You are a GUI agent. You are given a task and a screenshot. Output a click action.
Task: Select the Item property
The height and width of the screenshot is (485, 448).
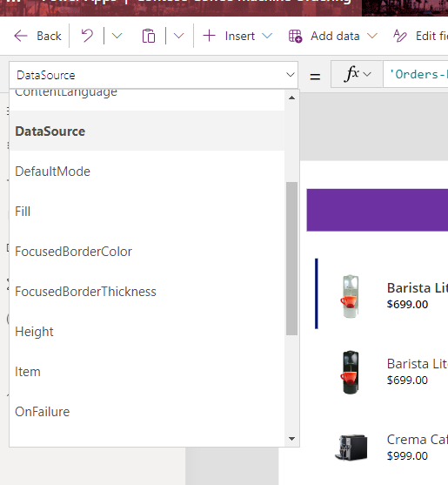click(x=147, y=372)
